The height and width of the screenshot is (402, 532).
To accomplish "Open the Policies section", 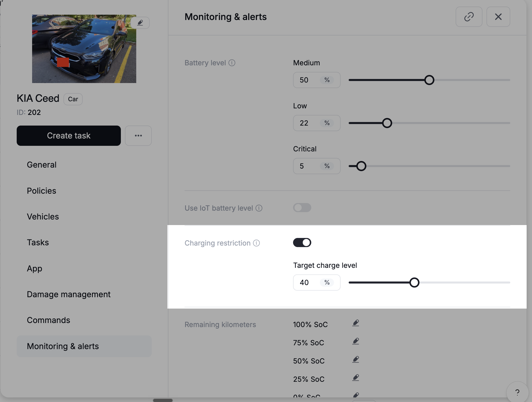I will [84, 191].
